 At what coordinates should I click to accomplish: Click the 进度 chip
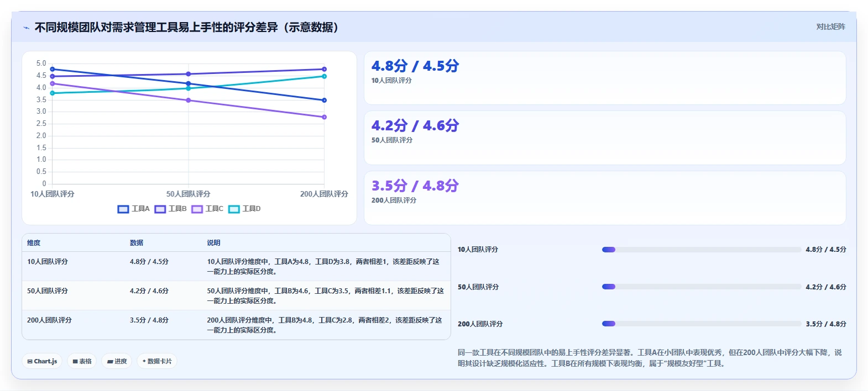pyautogui.click(x=117, y=361)
